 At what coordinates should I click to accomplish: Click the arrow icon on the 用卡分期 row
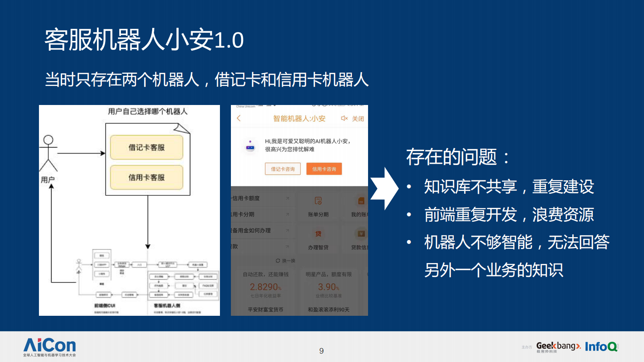click(287, 214)
